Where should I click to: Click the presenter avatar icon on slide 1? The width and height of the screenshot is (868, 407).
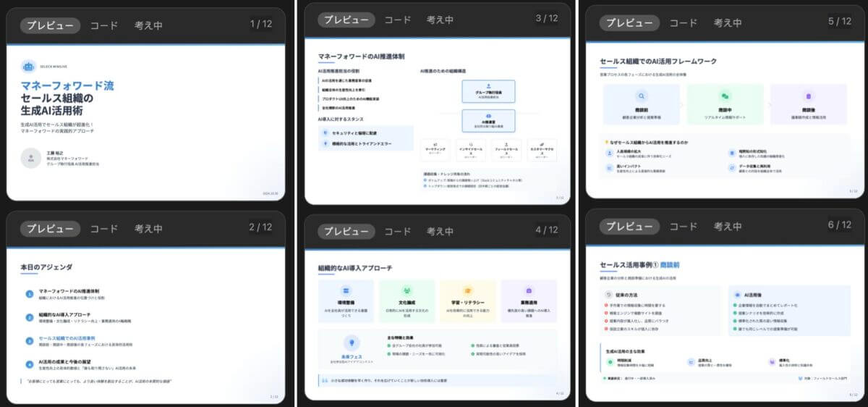pos(31,158)
